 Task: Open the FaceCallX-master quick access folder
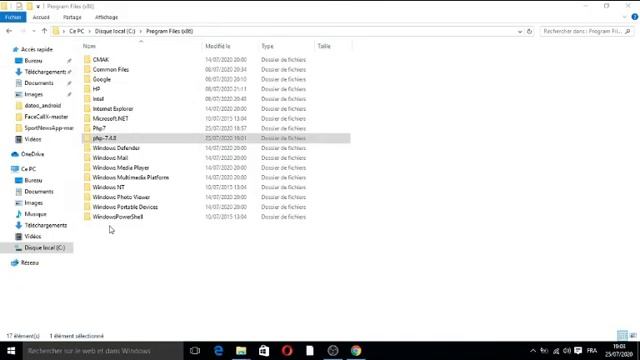(x=46, y=117)
